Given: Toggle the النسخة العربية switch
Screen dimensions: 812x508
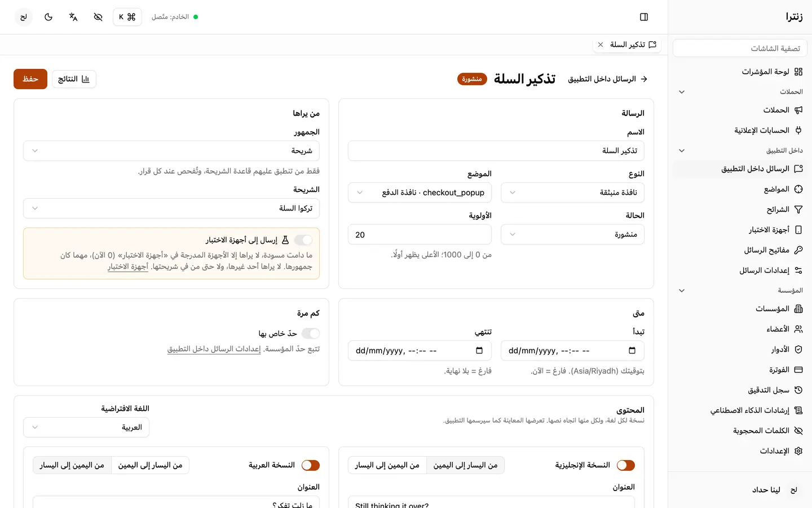Looking at the screenshot, I should tap(311, 465).
